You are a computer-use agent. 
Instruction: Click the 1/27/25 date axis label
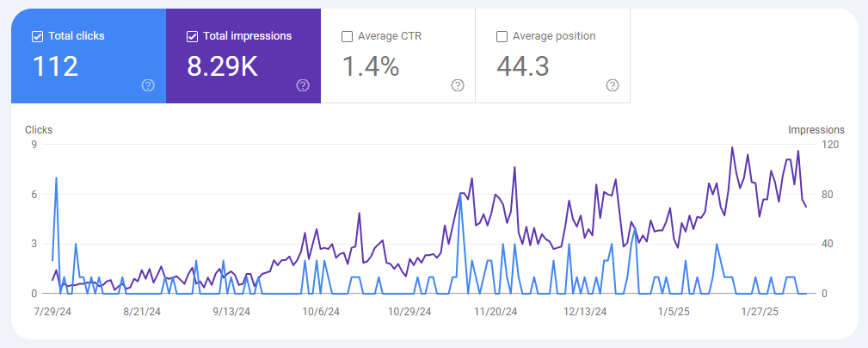click(760, 312)
